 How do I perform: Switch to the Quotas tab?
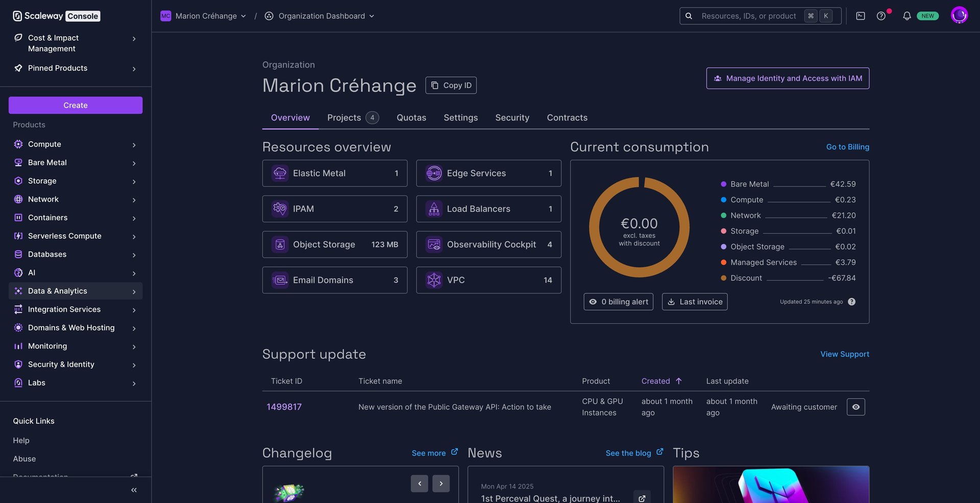point(411,118)
